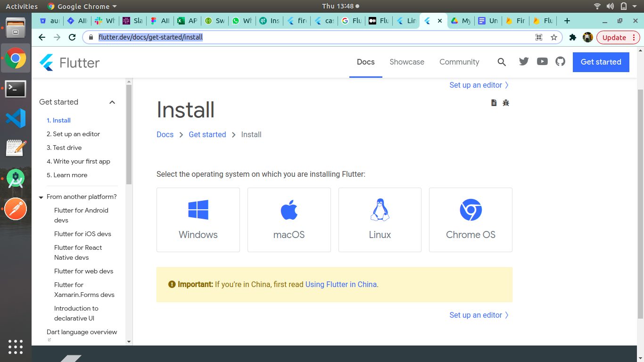Click the Update button in Chrome
The width and height of the screenshot is (644, 362).
tap(618, 37)
